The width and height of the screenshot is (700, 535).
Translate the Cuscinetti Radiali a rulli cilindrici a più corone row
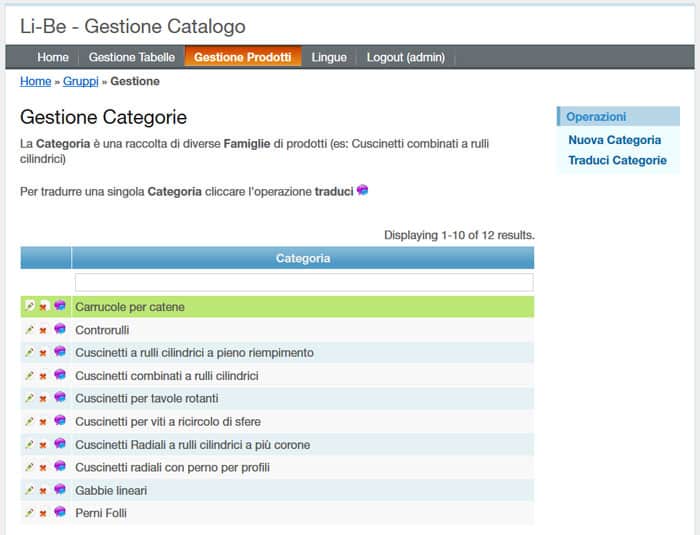click(59, 444)
